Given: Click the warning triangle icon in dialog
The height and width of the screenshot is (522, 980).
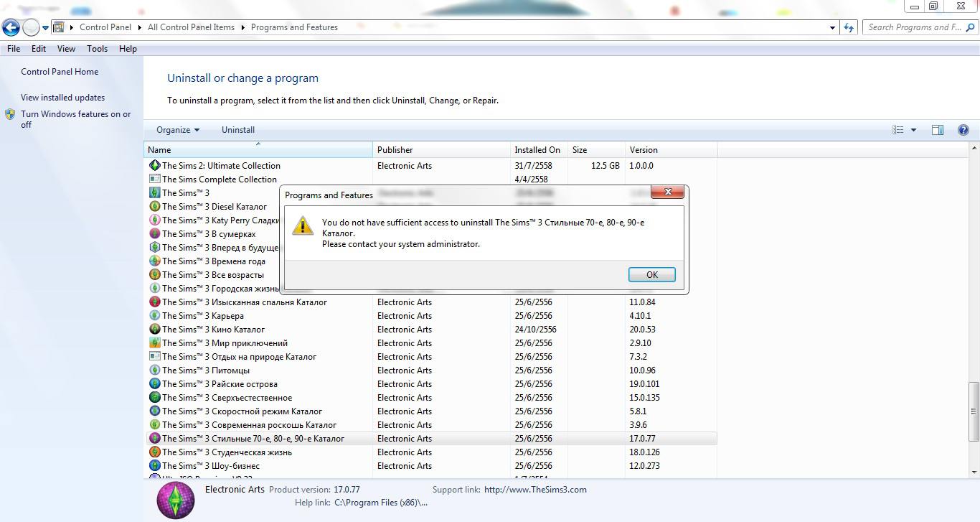Looking at the screenshot, I should pos(303,225).
